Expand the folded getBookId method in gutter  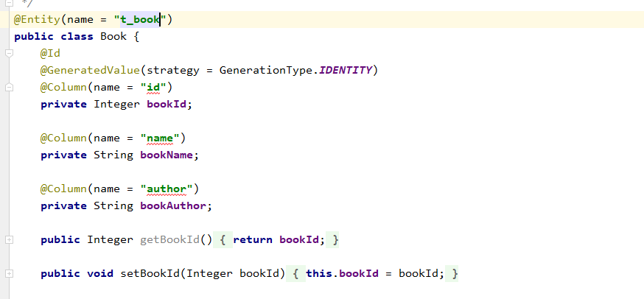tap(8, 239)
